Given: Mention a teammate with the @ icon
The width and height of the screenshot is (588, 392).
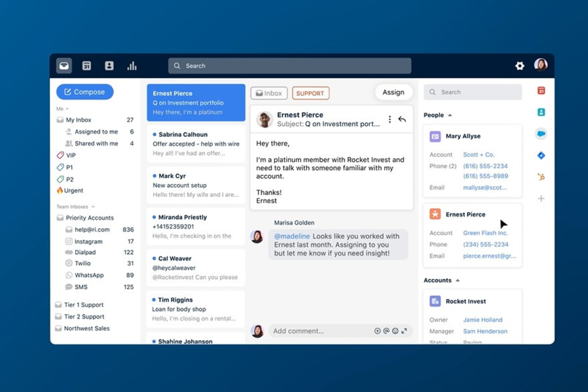Looking at the screenshot, I should (x=386, y=331).
